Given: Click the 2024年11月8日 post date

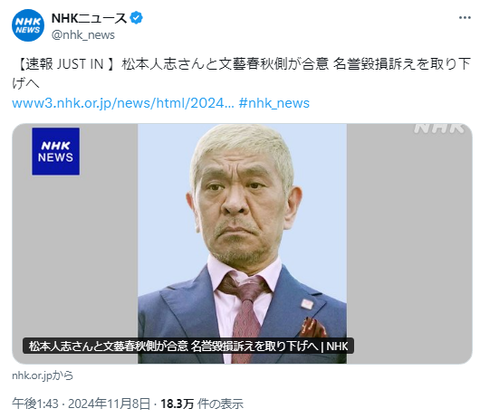Looking at the screenshot, I should (109, 404).
